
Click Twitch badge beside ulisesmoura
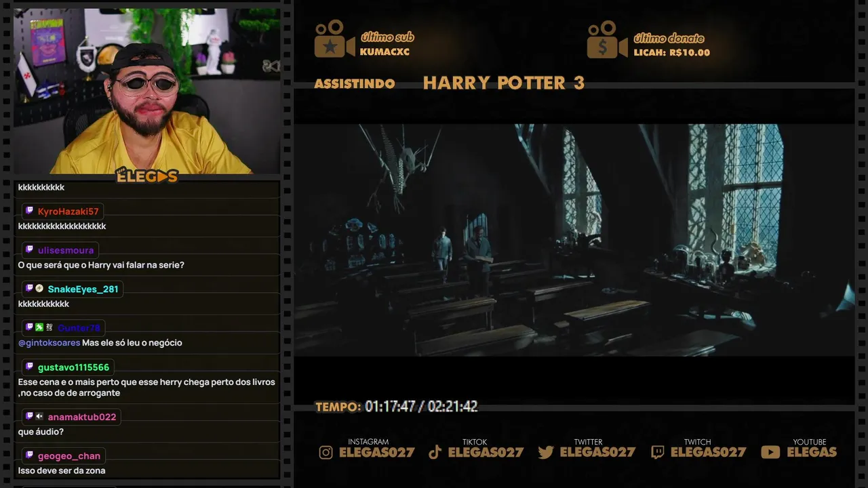(29, 249)
